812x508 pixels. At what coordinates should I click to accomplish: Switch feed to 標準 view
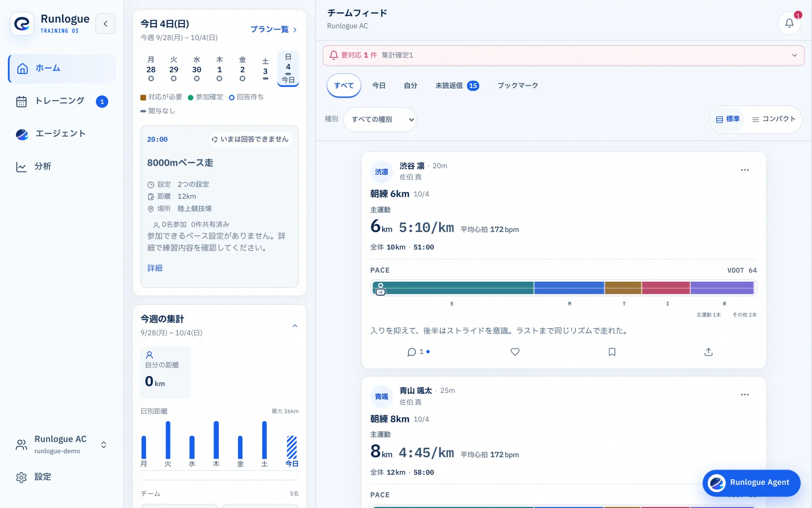pyautogui.click(x=728, y=119)
